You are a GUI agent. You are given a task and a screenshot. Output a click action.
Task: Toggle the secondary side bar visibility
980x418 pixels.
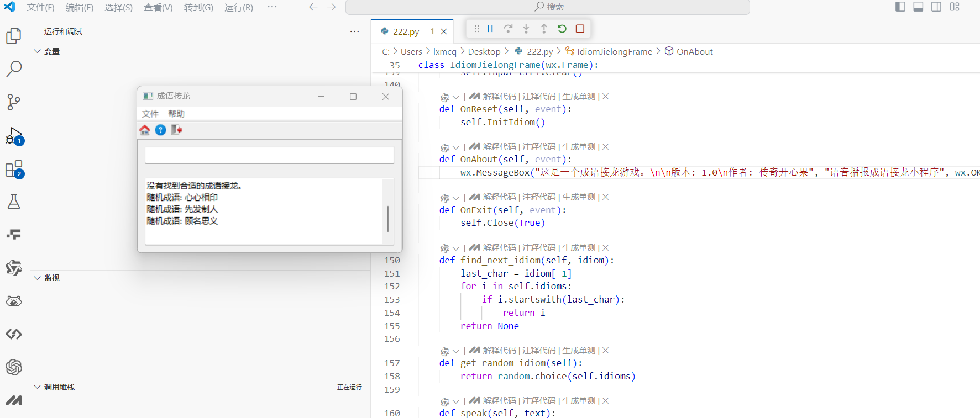[936, 7]
